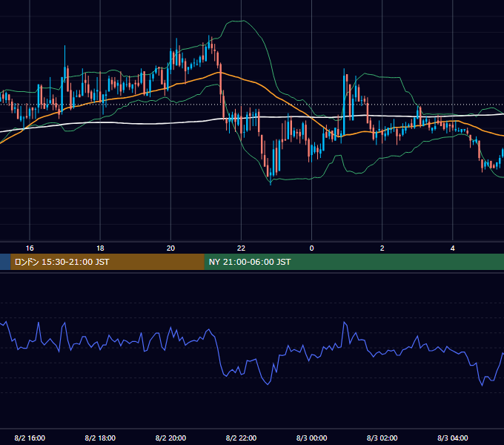
Task: Click the 8/2 18:00 date label
Action: tap(100, 438)
